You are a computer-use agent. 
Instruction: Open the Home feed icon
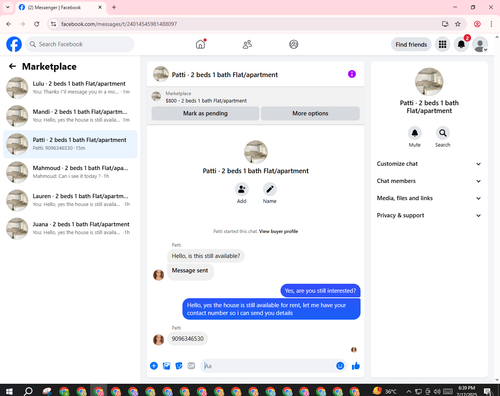[x=200, y=44]
